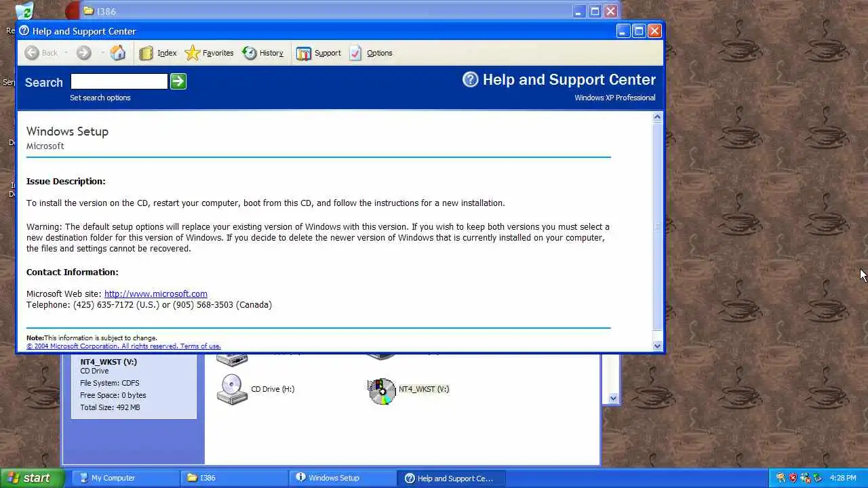
Task: Click the Total Size: 492 MB detail text
Action: (110, 407)
